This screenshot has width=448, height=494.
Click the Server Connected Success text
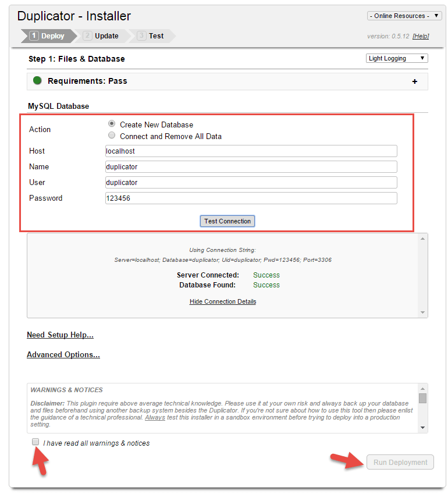[x=266, y=275]
